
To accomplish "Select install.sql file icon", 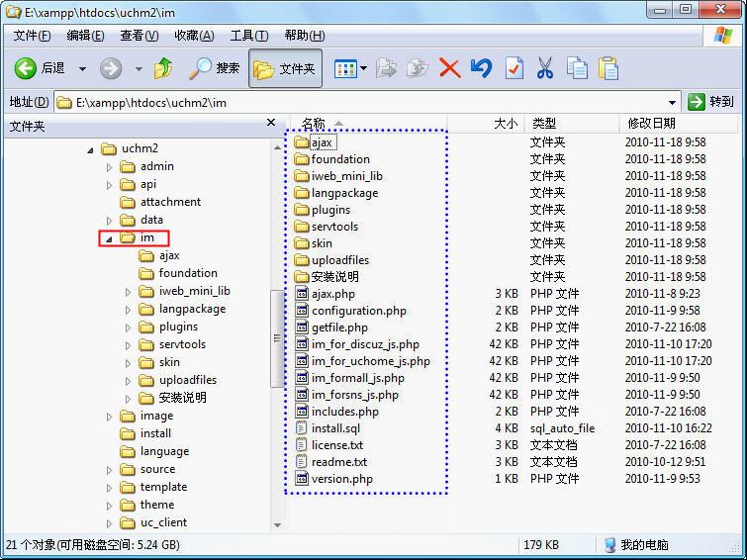I will pyautogui.click(x=302, y=428).
